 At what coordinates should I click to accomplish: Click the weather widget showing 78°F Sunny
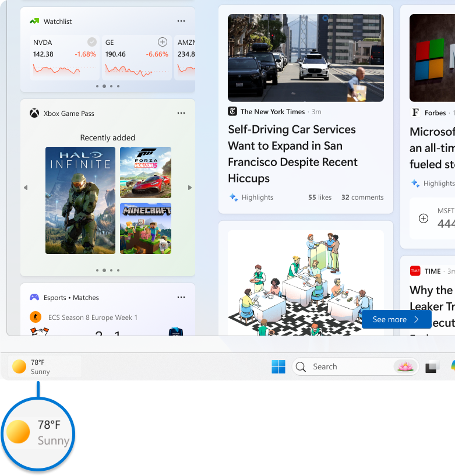pos(45,366)
